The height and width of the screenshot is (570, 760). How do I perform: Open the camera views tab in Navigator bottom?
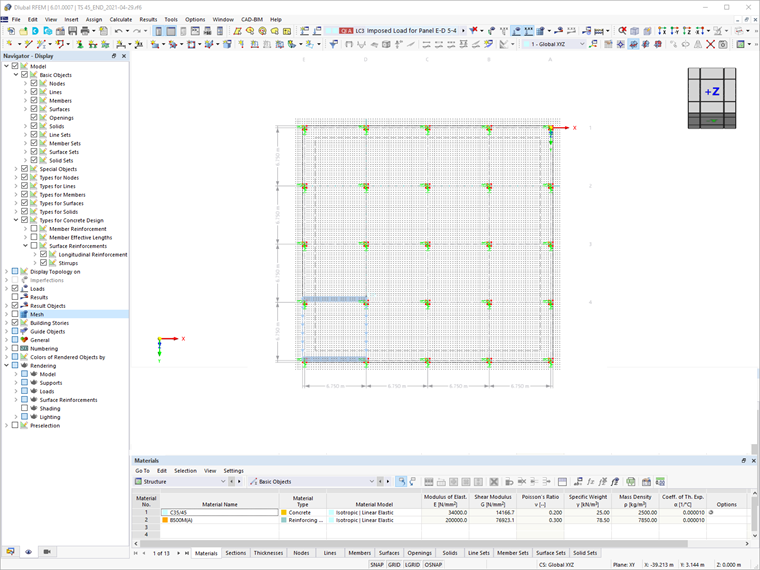[47, 552]
